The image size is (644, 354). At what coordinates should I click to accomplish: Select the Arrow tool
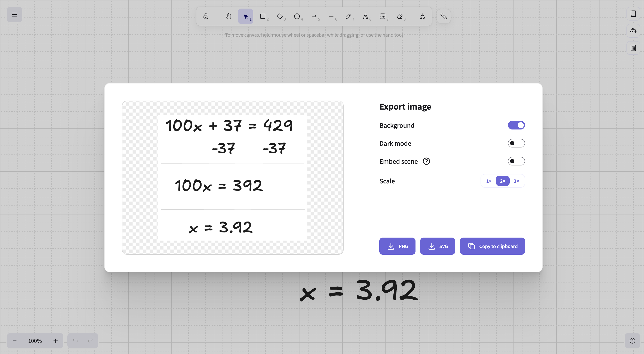(x=314, y=16)
